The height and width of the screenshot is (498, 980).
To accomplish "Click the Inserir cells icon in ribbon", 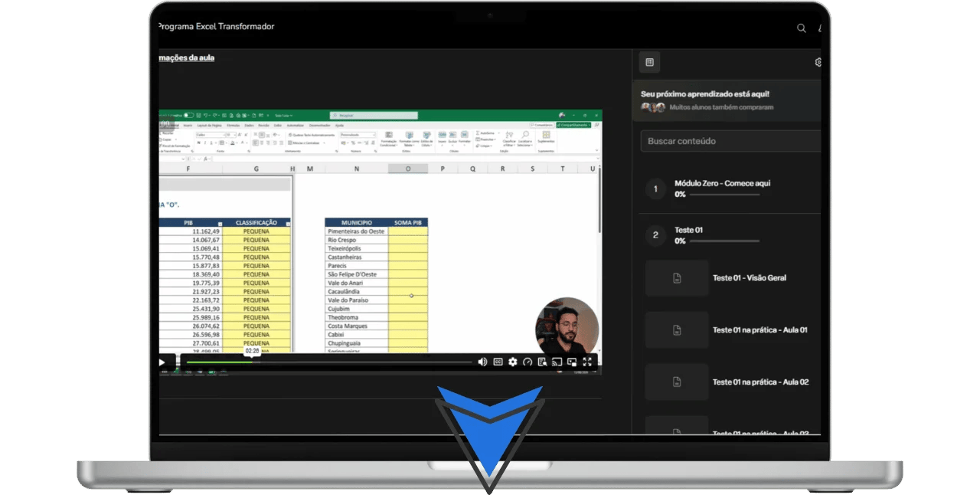I will tap(442, 138).
